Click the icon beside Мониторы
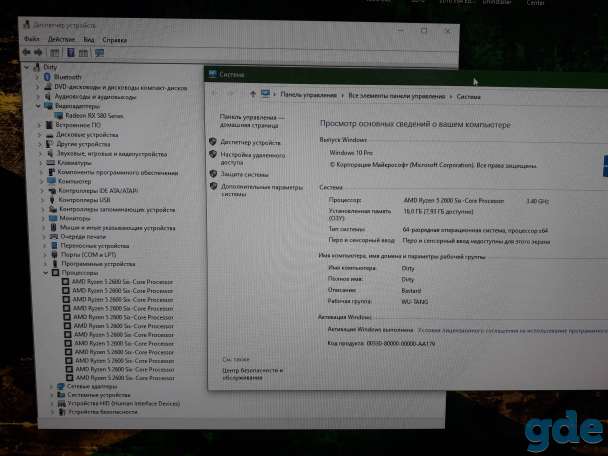This screenshot has height=456, width=608. pyautogui.click(x=53, y=218)
